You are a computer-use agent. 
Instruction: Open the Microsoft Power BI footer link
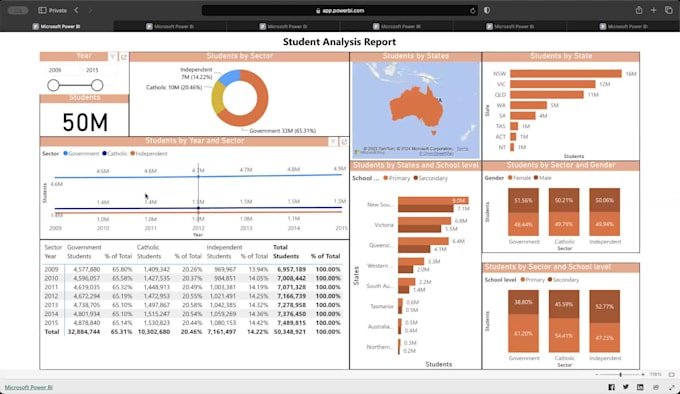(x=29, y=387)
